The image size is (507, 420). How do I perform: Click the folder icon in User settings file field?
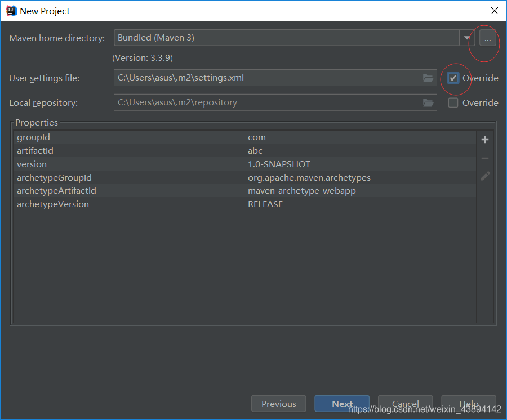[x=428, y=78]
